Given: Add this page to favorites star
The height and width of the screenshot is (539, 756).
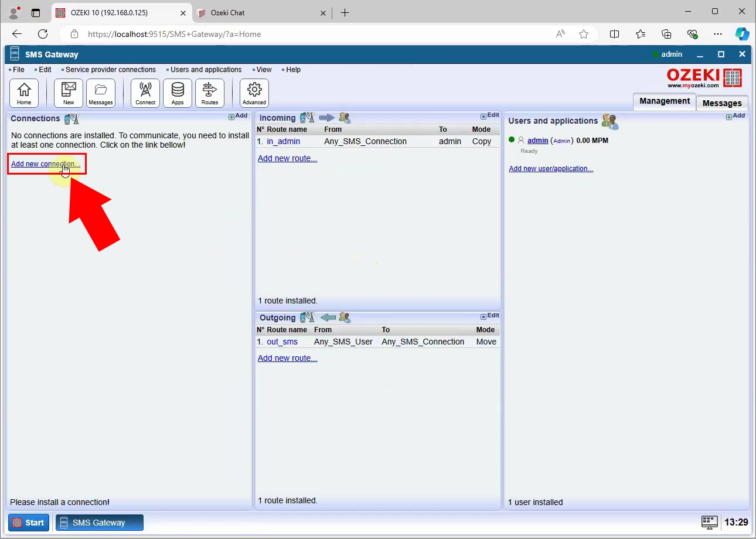Looking at the screenshot, I should 584,34.
